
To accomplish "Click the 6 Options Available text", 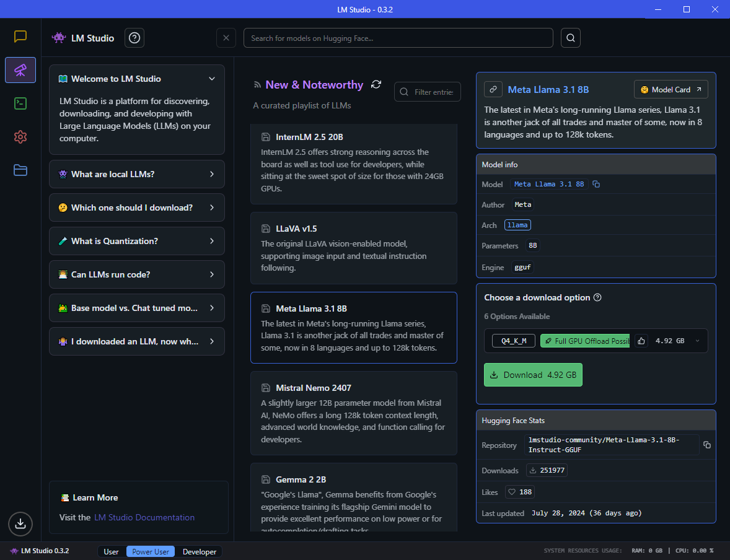I will pos(517,317).
